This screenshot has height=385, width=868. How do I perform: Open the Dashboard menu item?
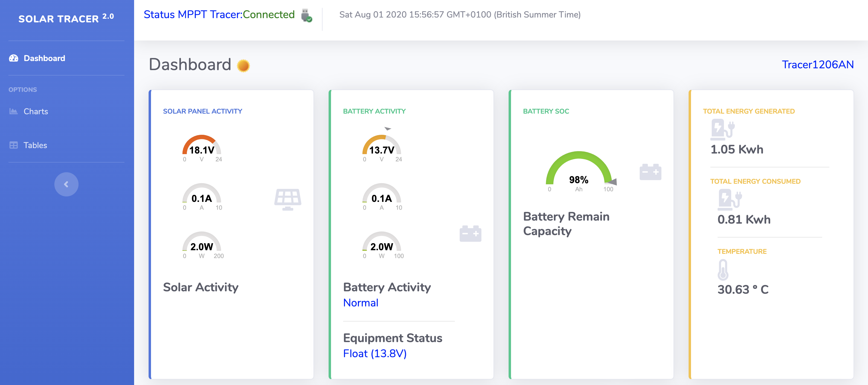click(66, 58)
